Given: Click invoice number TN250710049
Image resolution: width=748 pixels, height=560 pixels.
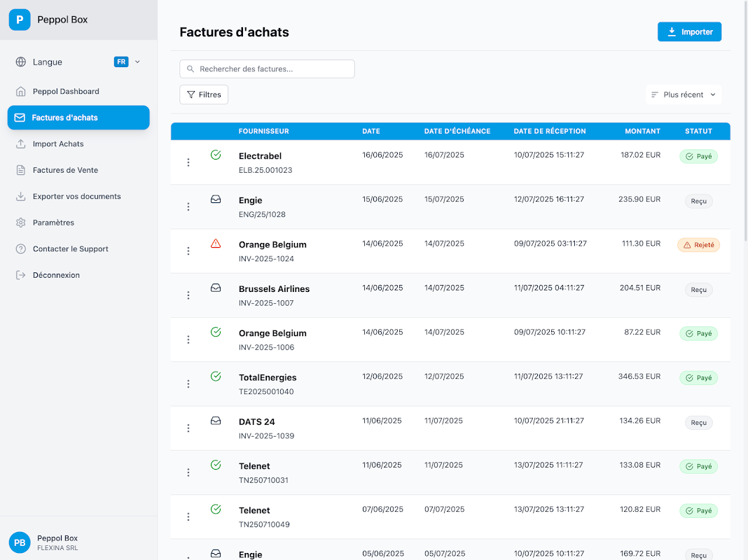Looking at the screenshot, I should 264,525.
